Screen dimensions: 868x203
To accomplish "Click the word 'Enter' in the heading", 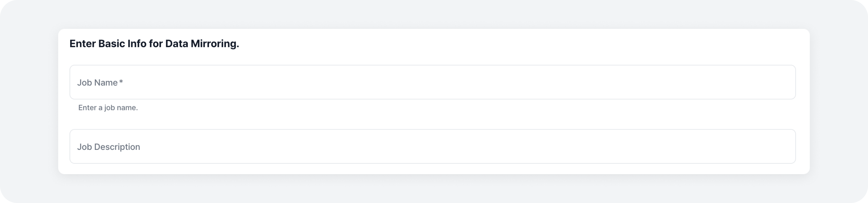I will click(x=83, y=44).
